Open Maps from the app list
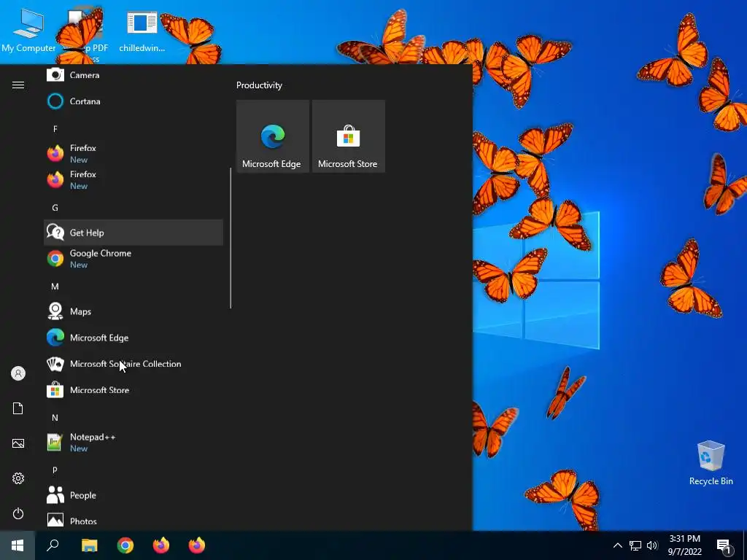747x560 pixels. click(x=133, y=311)
